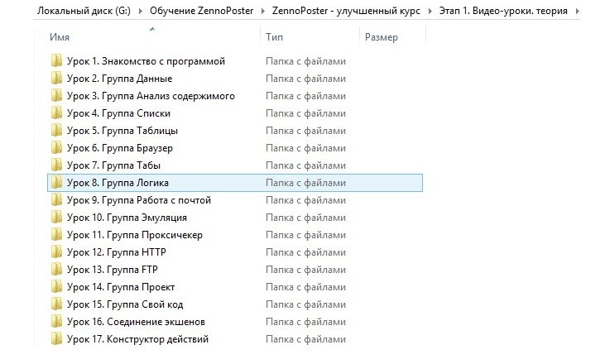Expand breadcrumb arrow after ZennoPoster - улучшенный курс
The height and width of the screenshot is (364, 595).
click(429, 10)
